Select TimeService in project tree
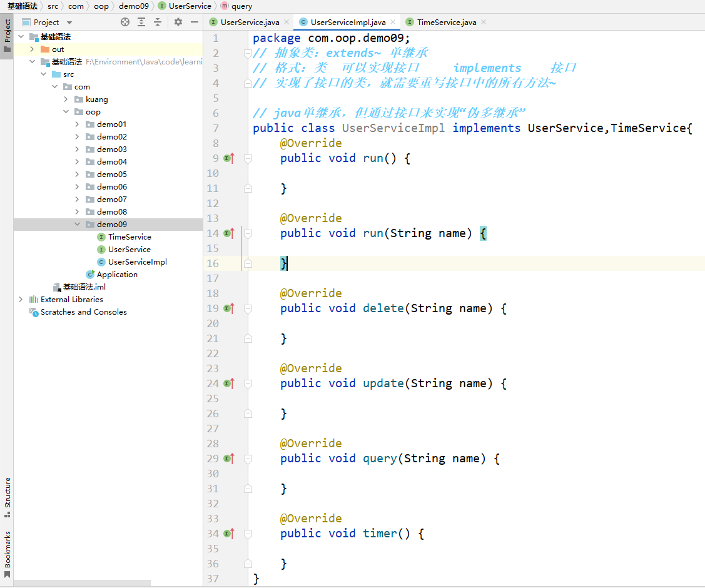 pyautogui.click(x=129, y=237)
